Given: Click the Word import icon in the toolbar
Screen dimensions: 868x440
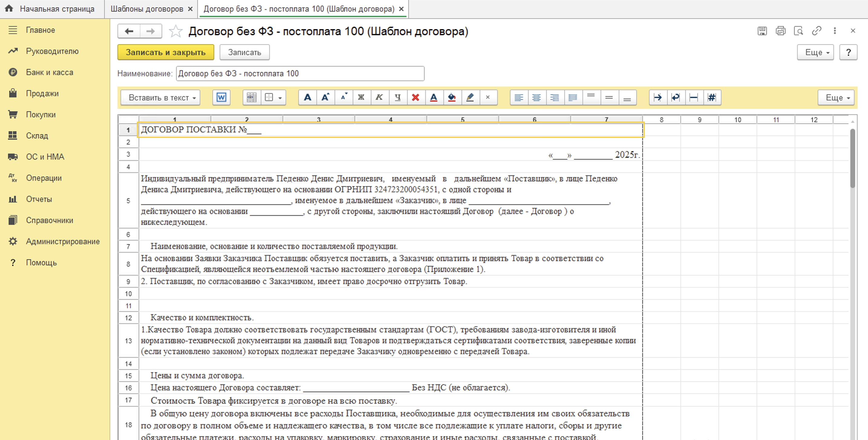Looking at the screenshot, I should click(221, 98).
